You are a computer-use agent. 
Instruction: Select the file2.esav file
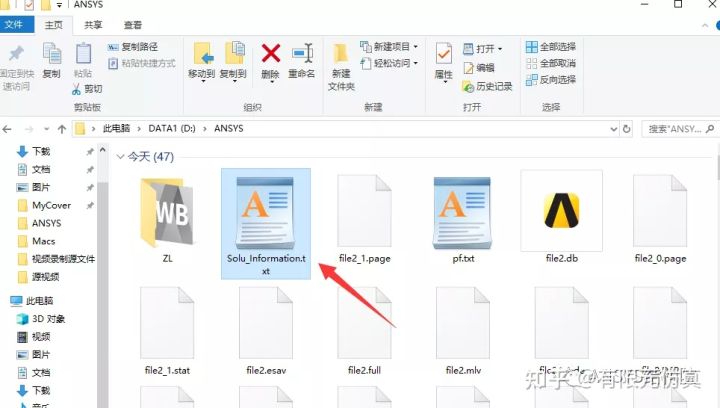coord(266,331)
